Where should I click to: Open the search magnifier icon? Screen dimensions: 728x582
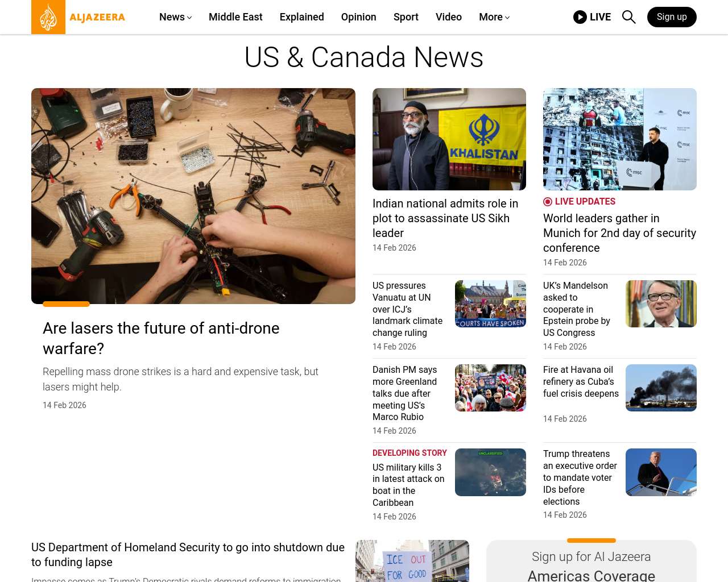(628, 17)
